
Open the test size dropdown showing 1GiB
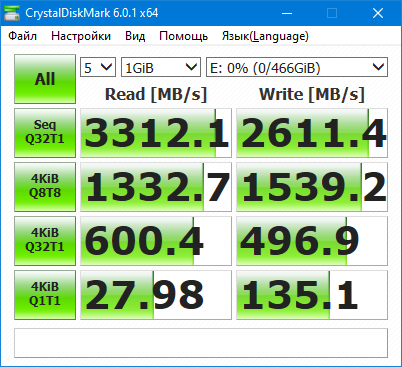(161, 67)
